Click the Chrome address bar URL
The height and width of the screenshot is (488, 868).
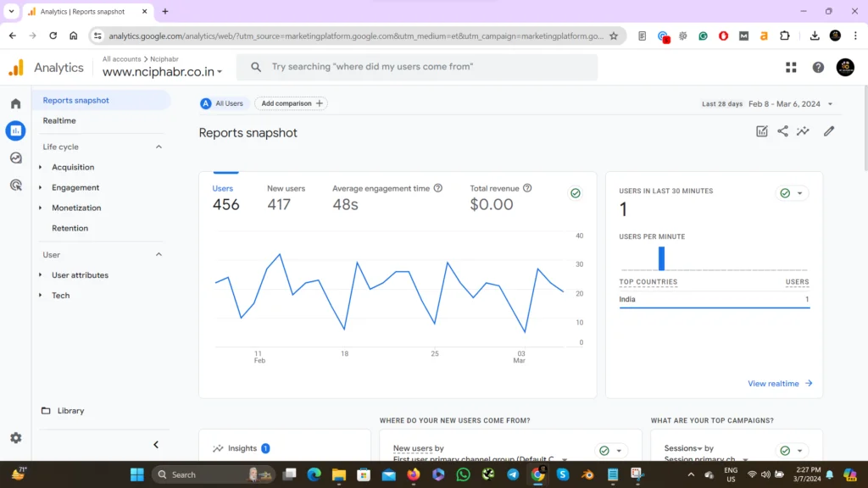(356, 36)
